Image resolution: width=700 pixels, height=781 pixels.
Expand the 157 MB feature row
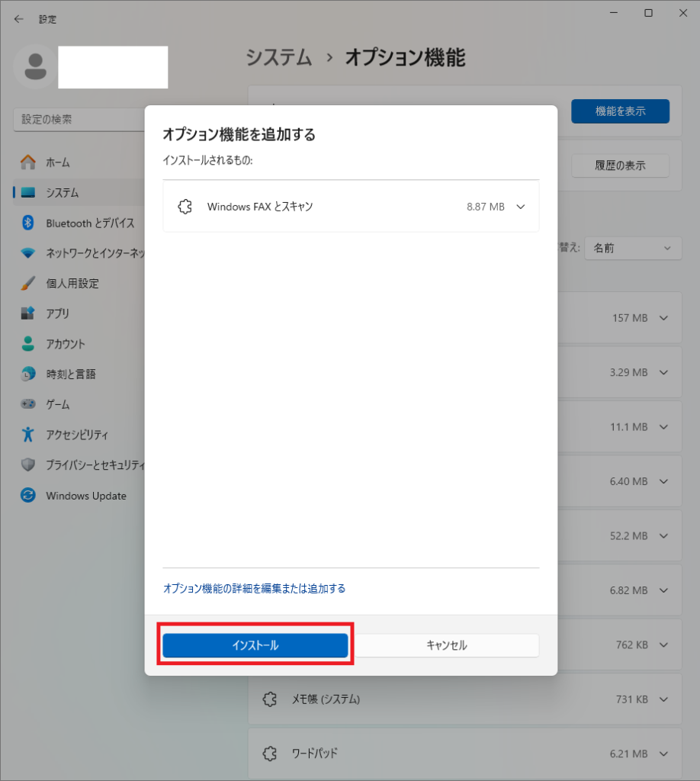point(663,318)
